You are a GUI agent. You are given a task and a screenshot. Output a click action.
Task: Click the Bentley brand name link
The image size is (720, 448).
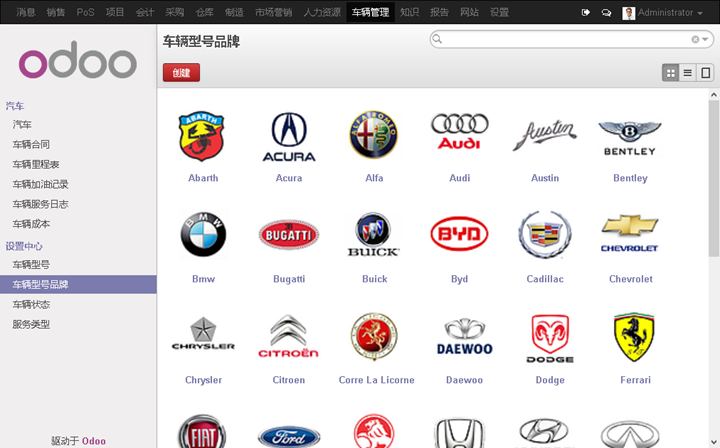(630, 178)
